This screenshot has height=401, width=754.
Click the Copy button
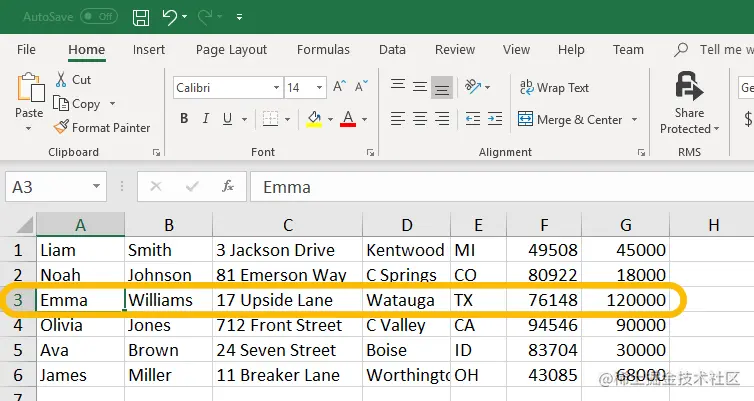click(x=77, y=103)
